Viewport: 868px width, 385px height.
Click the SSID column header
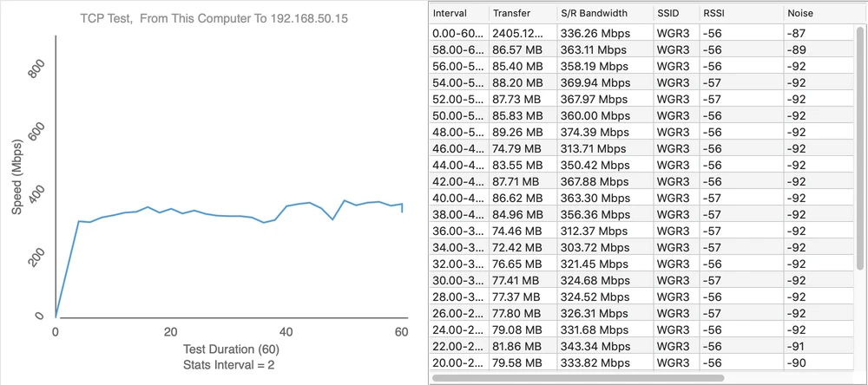tap(674, 15)
